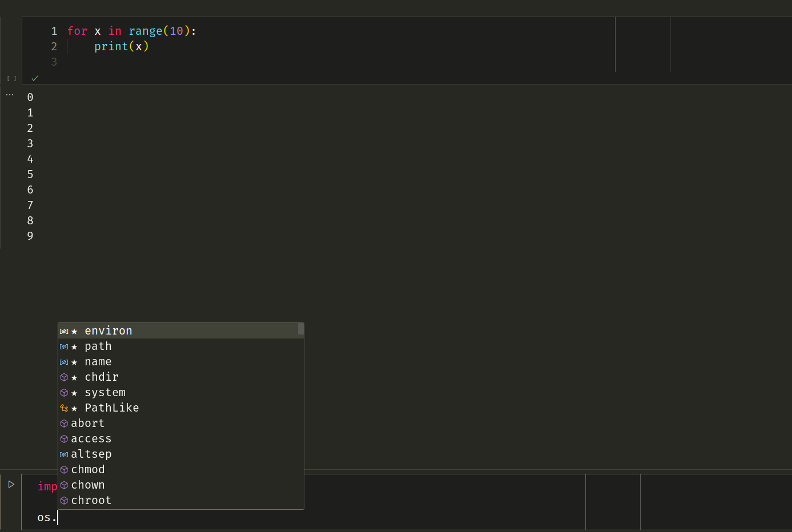The image size is (792, 532).
Task: Click the cube icon beside chroot
Action: 63,500
